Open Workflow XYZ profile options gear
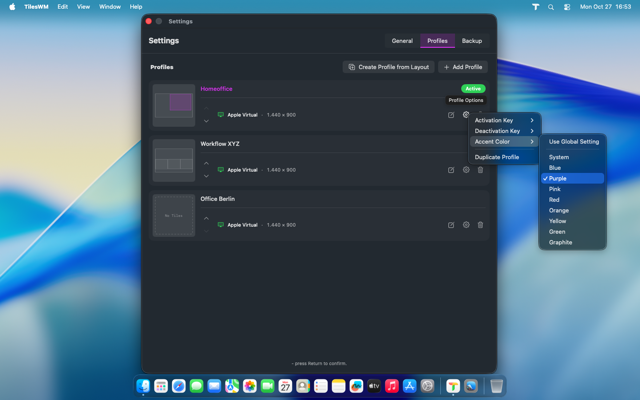The image size is (640, 400). point(466,170)
